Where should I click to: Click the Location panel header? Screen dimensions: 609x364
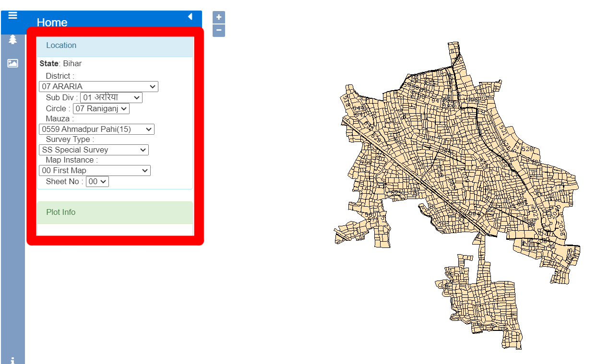(x=115, y=46)
